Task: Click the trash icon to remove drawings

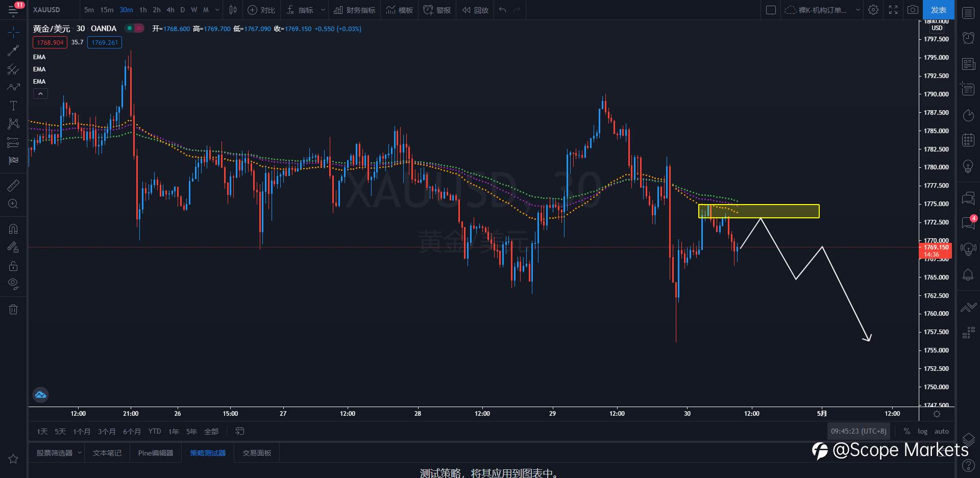Action: (13, 309)
